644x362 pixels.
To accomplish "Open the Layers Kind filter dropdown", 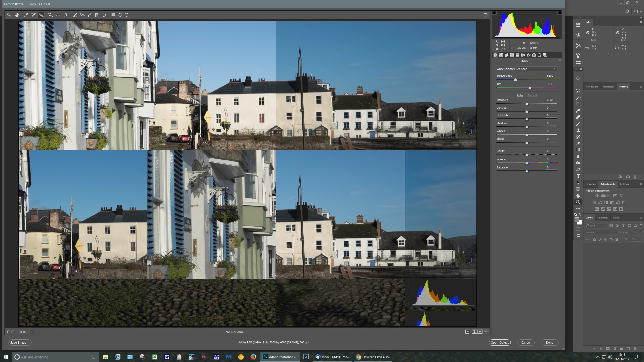I will (596, 225).
